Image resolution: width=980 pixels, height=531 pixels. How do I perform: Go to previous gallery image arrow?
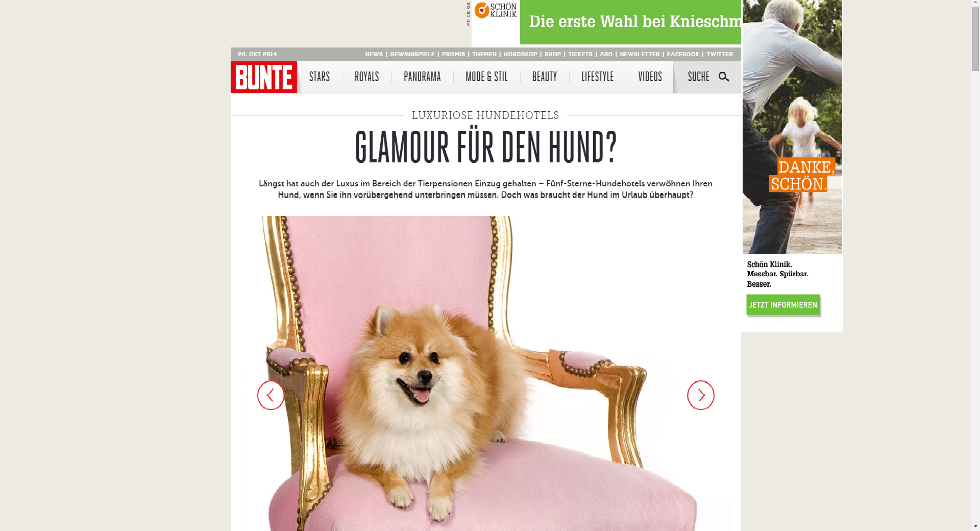point(271,395)
